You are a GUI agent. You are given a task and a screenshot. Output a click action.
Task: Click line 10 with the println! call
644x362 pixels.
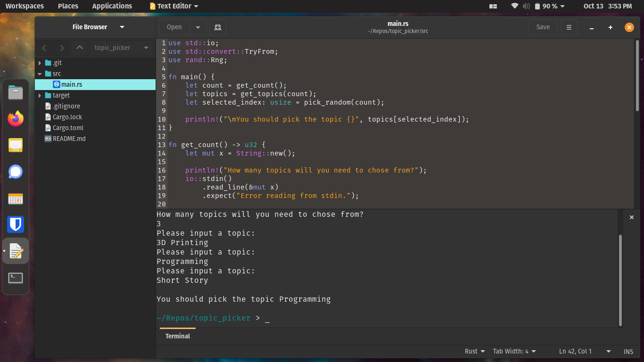(x=327, y=119)
